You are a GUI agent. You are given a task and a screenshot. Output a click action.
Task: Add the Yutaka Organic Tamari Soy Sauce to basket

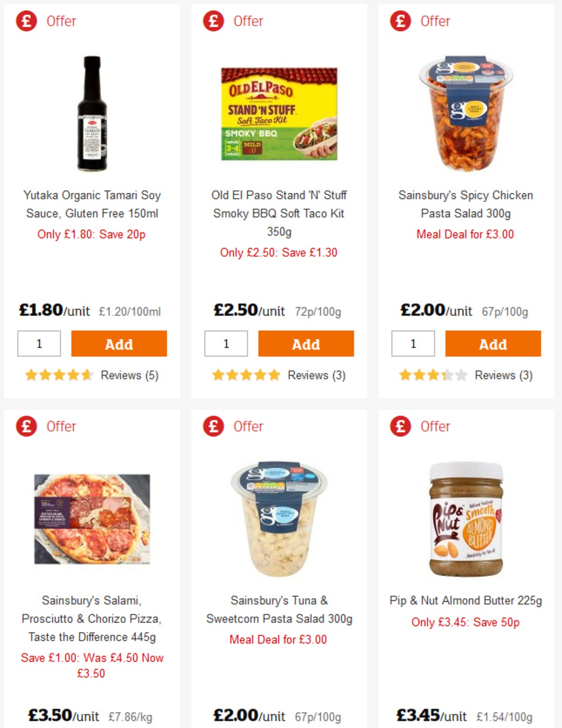(x=118, y=344)
